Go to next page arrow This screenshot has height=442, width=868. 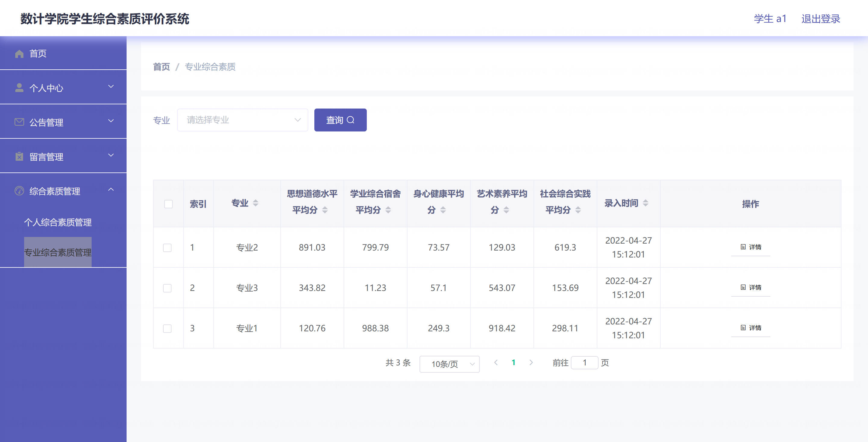[531, 362]
